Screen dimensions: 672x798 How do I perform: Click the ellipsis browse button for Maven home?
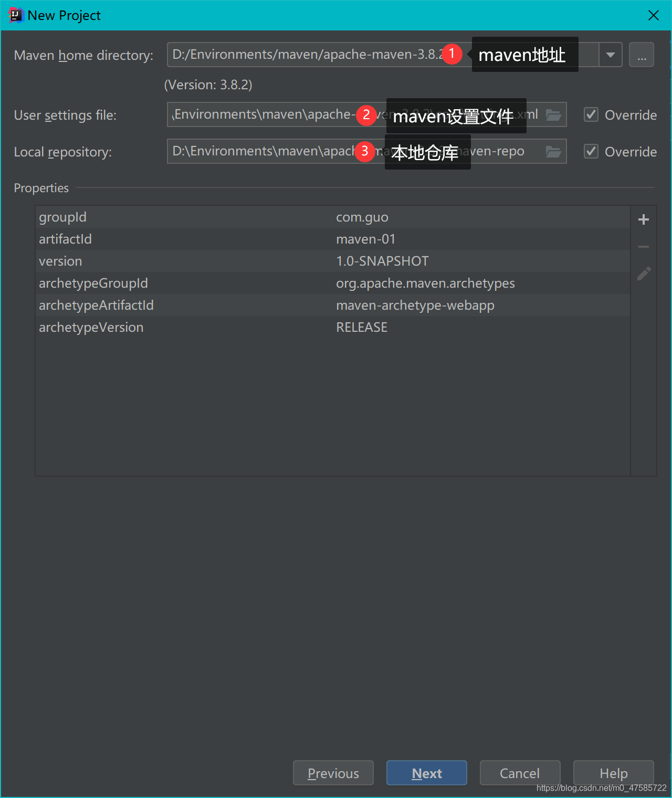tap(642, 55)
